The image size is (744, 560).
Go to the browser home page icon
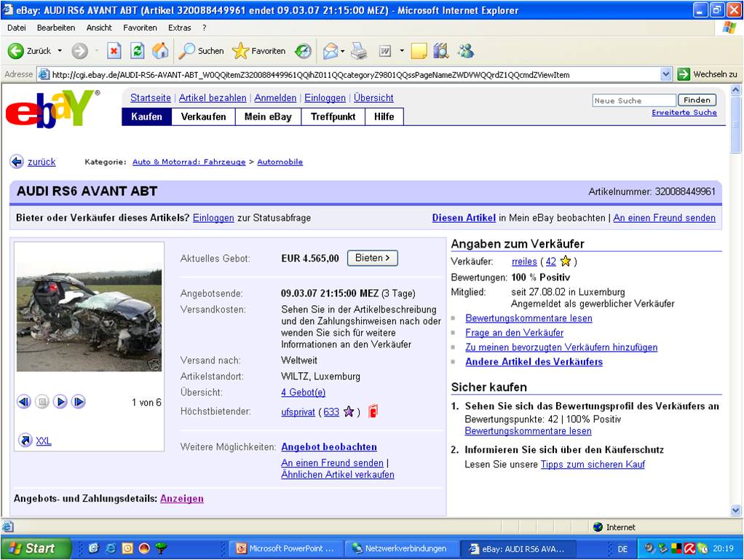160,51
